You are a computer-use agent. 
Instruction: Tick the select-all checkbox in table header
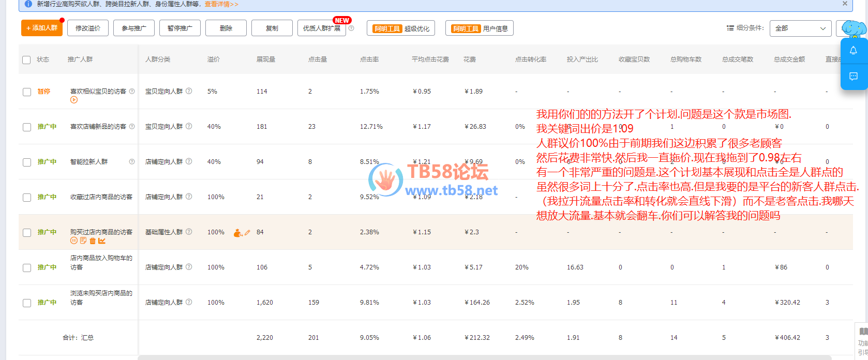pos(27,60)
